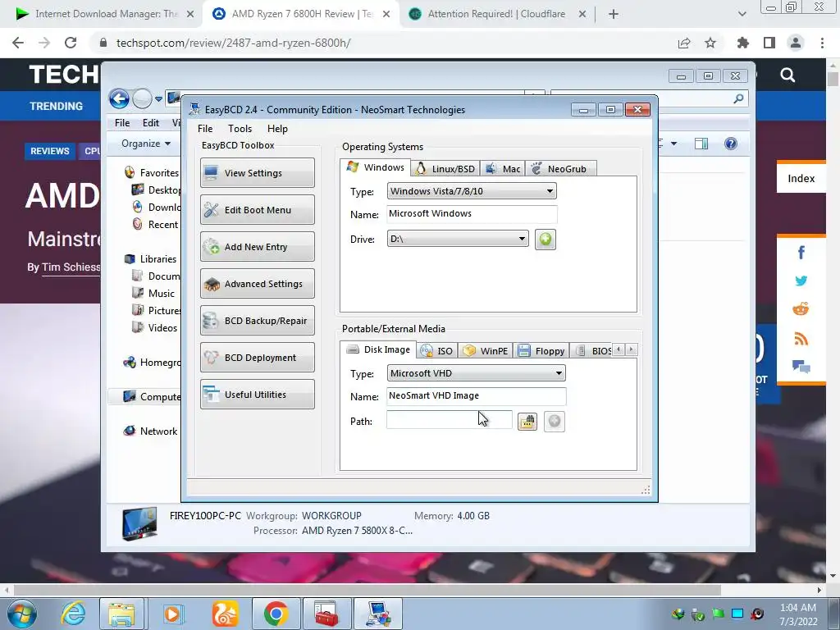The image size is (840, 630).
Task: Click the Chrome profile avatar icon
Action: pos(796,43)
